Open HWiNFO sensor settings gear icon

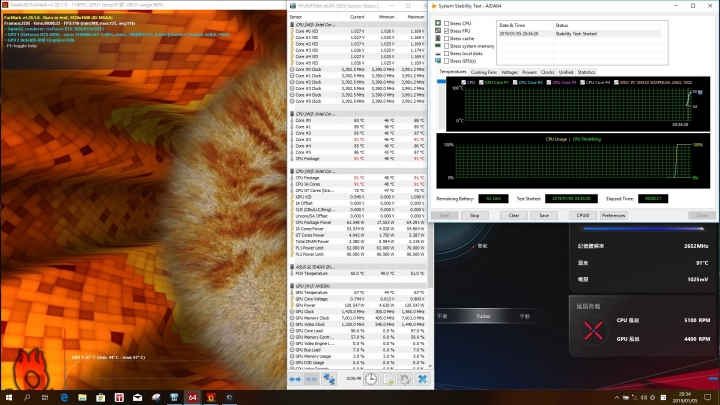[405, 380]
